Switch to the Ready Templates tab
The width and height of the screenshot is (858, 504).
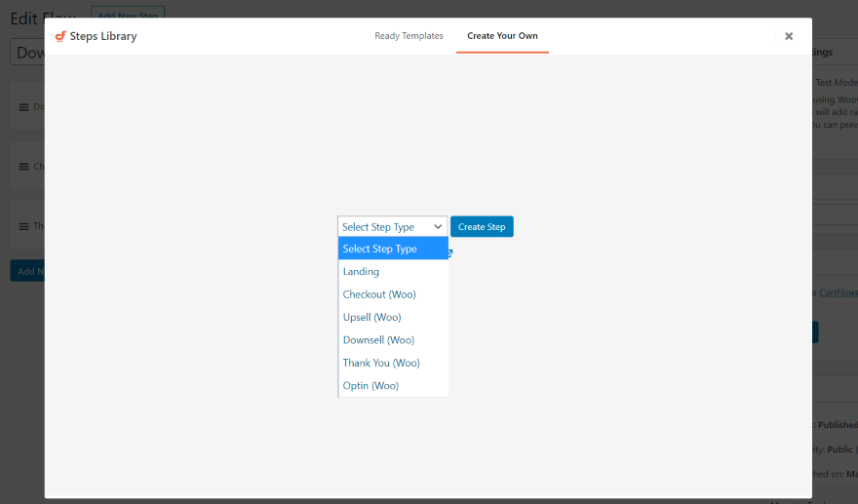coord(409,35)
